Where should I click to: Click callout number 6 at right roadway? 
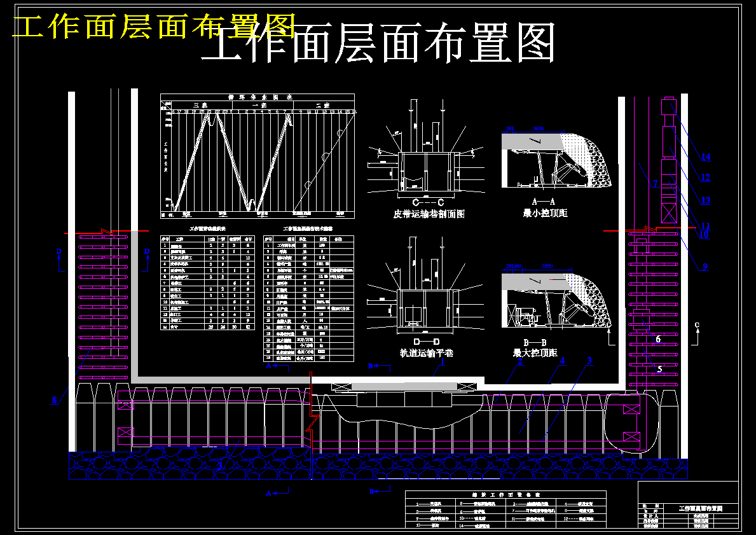click(x=658, y=339)
